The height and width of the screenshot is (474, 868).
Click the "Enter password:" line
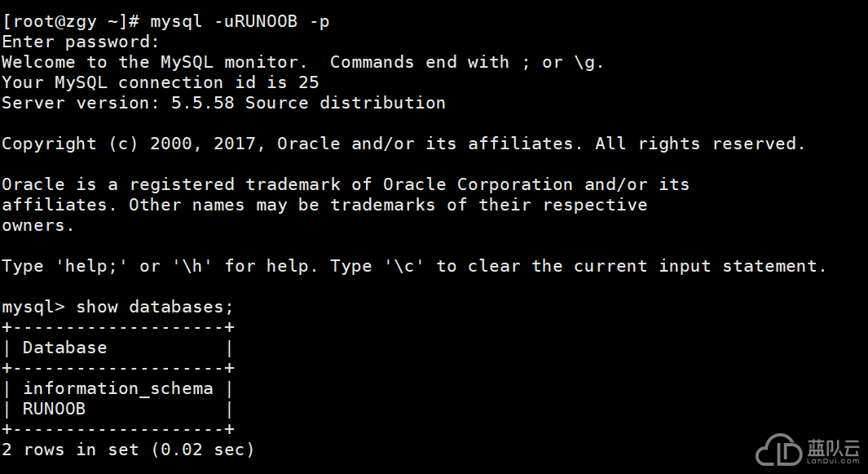click(81, 42)
